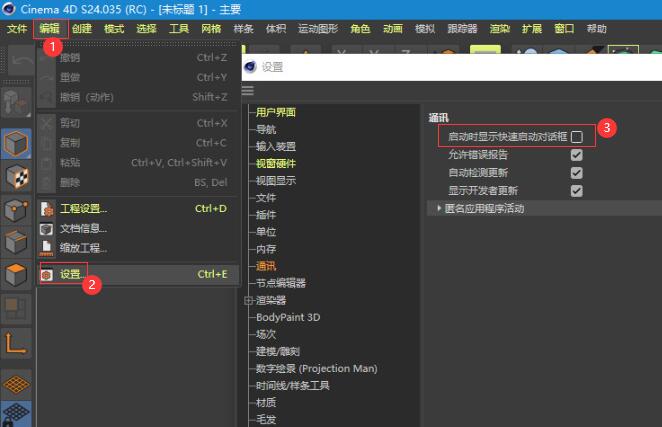Screen dimensions: 662x427
Task: Uncheck the 显示开发者更新 checkbox
Action: [x=576, y=191]
